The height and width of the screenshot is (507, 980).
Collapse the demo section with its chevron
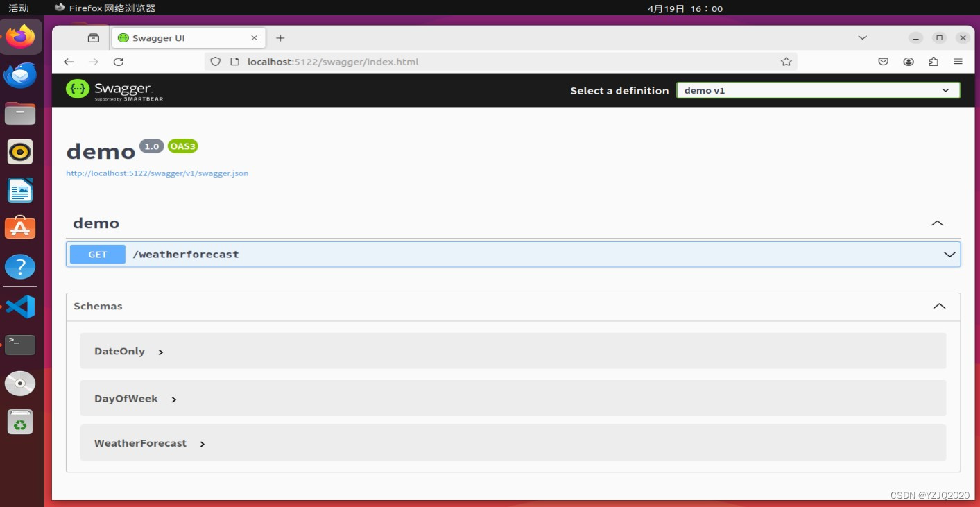(937, 223)
